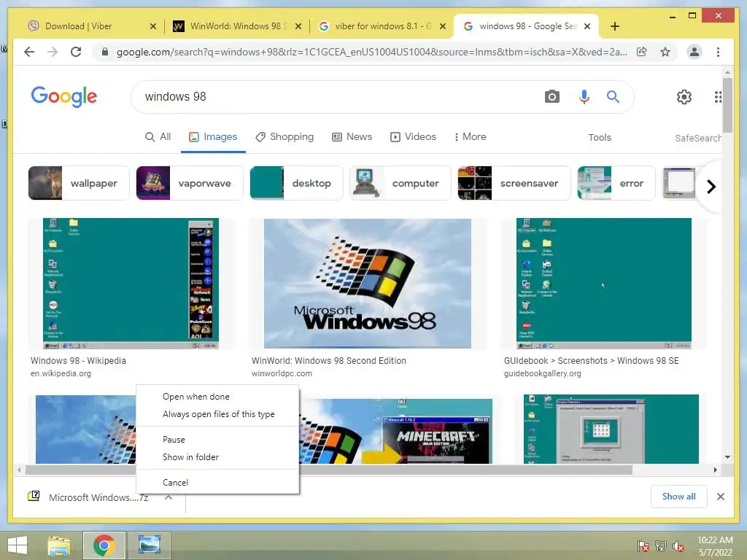Screen dimensions: 747x560
Task: Select the Videos search tab
Action: point(413,136)
